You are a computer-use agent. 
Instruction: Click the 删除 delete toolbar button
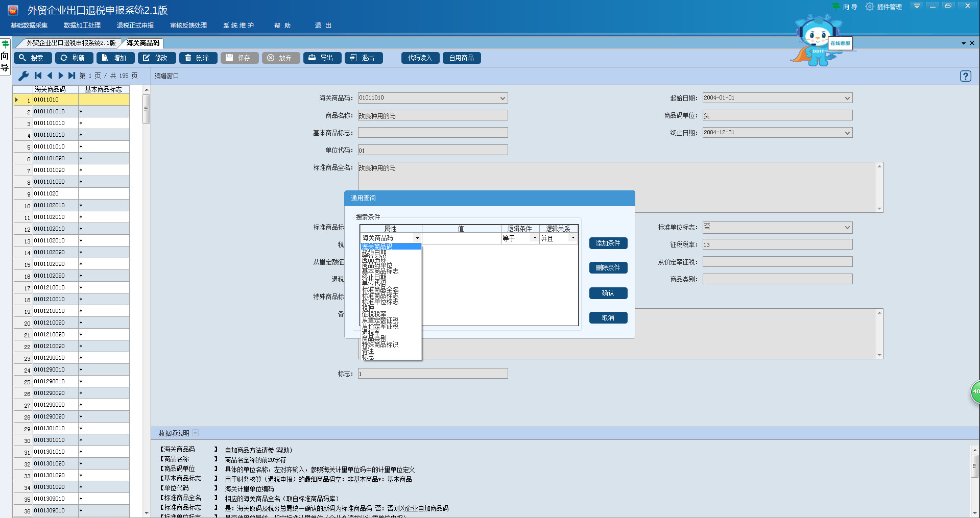click(198, 58)
